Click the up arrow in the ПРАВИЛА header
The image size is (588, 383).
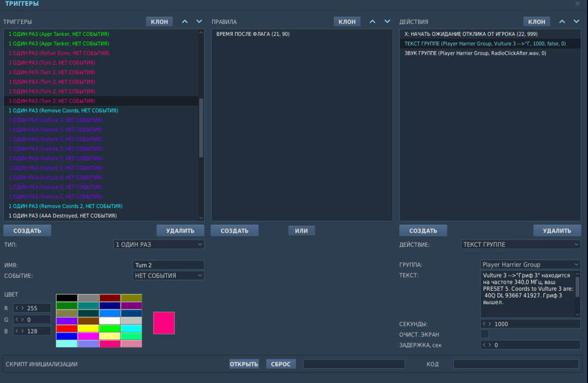tap(372, 21)
